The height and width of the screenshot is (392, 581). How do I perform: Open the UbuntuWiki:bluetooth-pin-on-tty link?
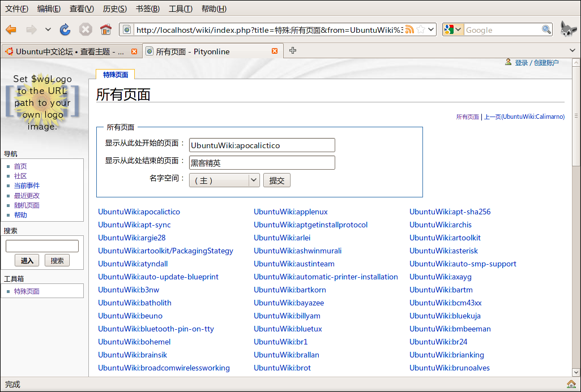pyautogui.click(x=156, y=329)
